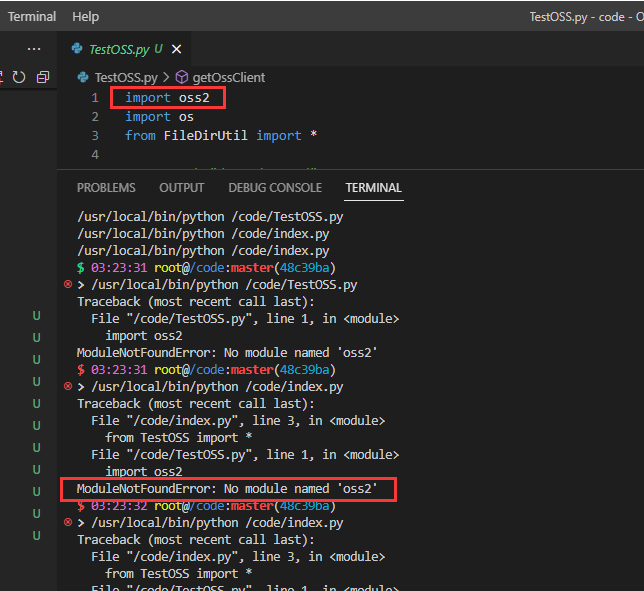The image size is (644, 591).
Task: Click the first 'from TestOSS import *' traceback line
Action: click(x=179, y=438)
